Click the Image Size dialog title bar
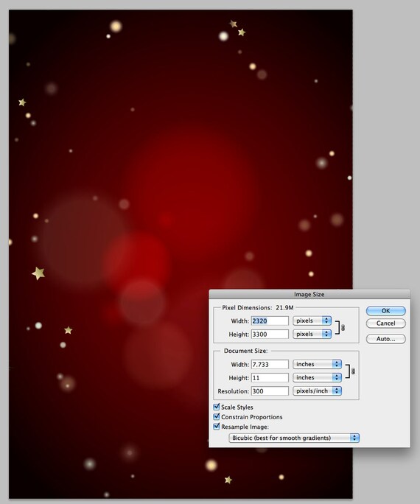This screenshot has height=504, width=420. pyautogui.click(x=309, y=294)
